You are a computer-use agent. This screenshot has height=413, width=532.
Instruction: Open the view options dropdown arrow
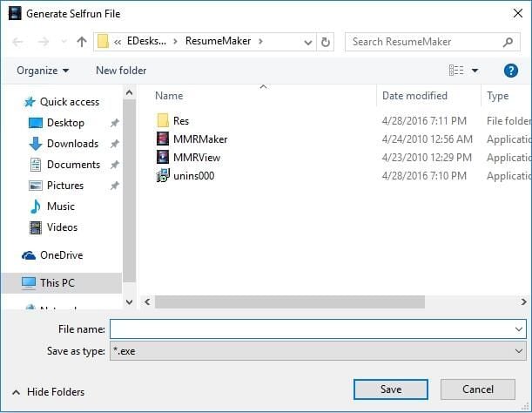pyautogui.click(x=475, y=71)
